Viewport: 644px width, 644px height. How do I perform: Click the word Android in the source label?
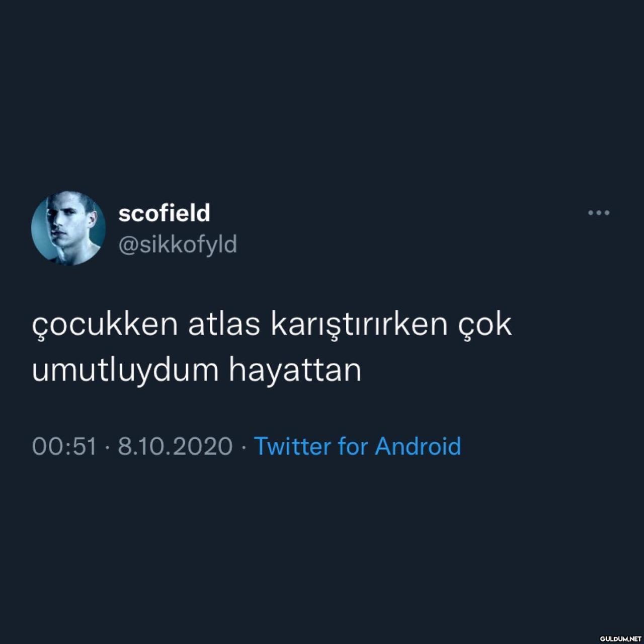418,446
